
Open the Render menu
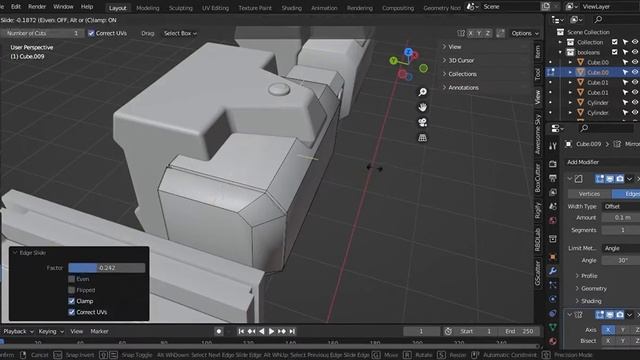tap(37, 7)
